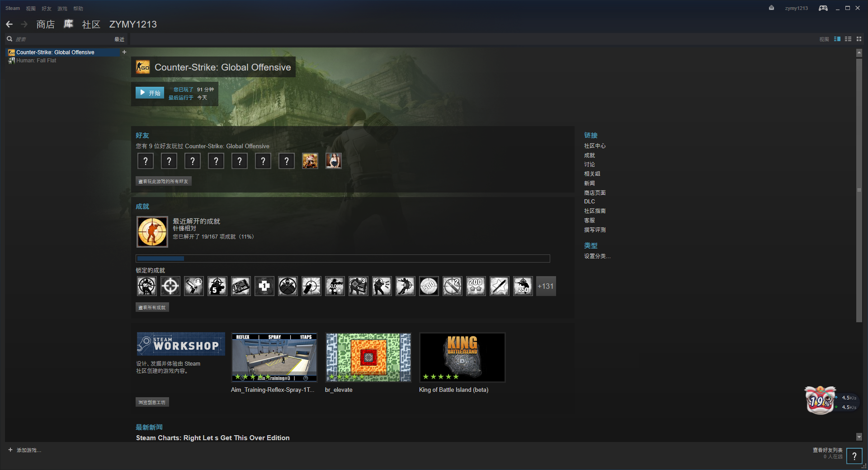Open the 撰写评测 link

(x=595, y=230)
